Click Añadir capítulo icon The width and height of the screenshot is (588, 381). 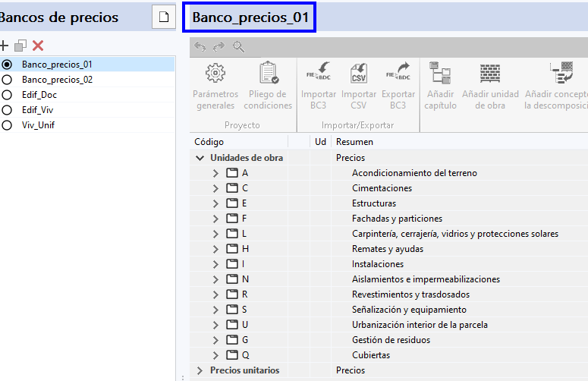pyautogui.click(x=440, y=73)
